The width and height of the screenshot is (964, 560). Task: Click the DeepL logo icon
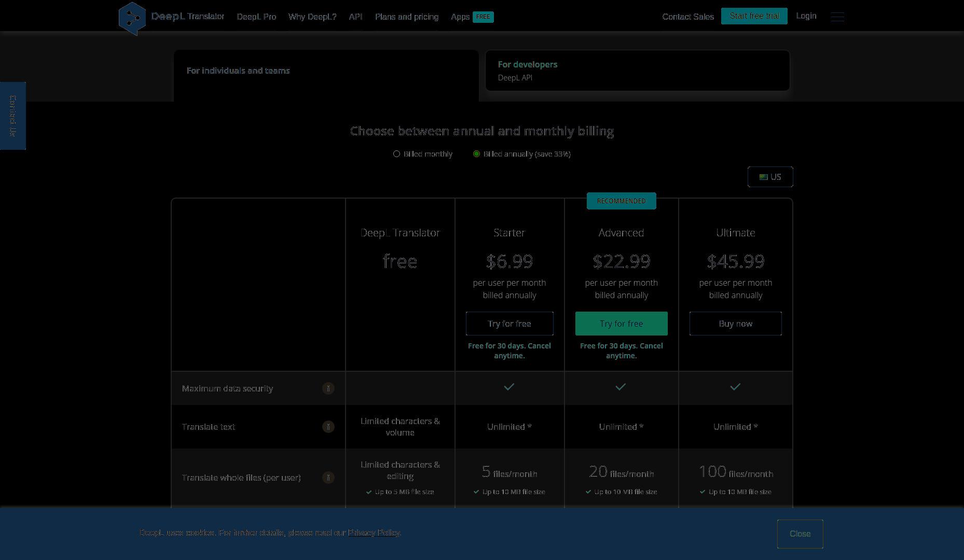pyautogui.click(x=132, y=19)
